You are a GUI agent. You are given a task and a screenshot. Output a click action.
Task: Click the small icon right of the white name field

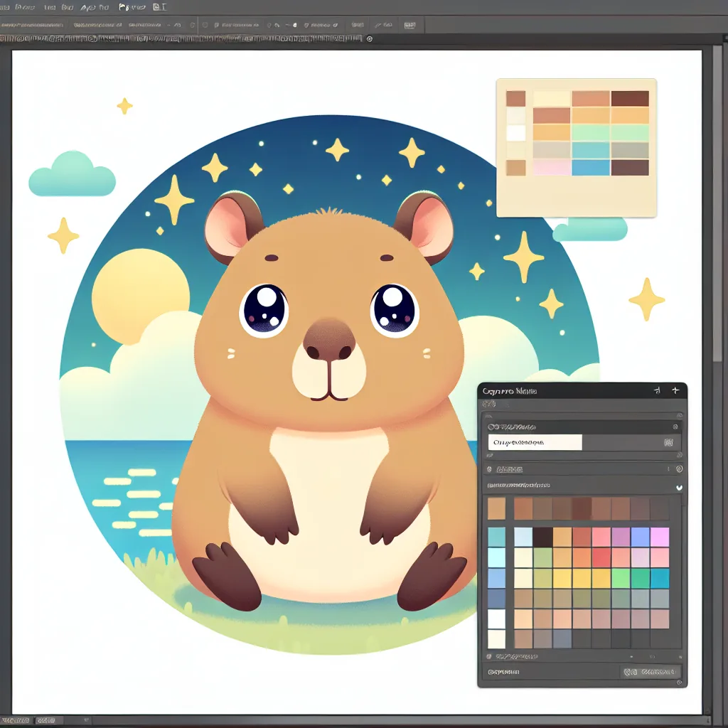(668, 442)
